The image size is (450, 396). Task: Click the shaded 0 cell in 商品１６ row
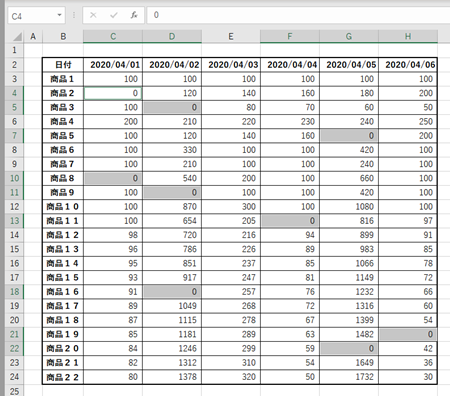[172, 292]
